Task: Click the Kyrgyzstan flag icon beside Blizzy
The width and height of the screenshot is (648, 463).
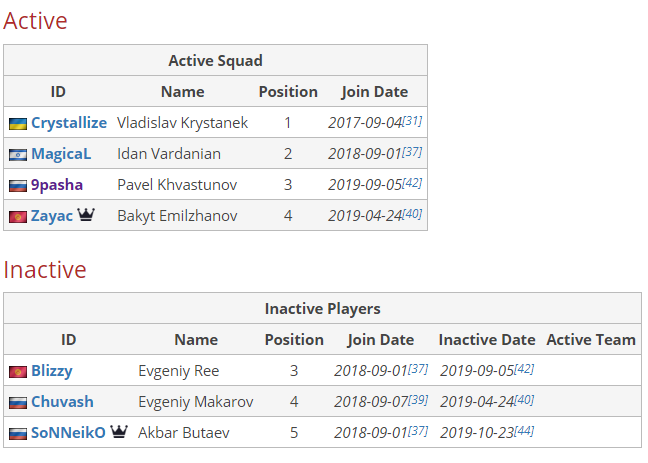Action: (18, 372)
